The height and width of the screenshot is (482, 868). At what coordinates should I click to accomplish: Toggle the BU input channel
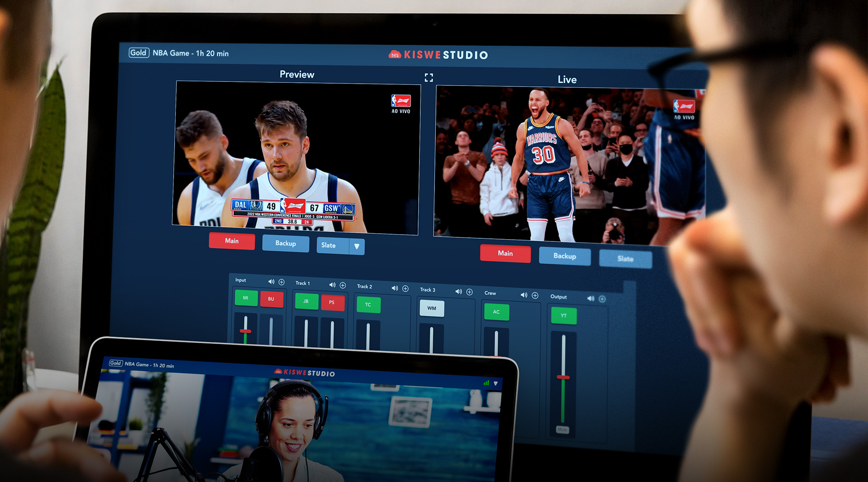(271, 299)
